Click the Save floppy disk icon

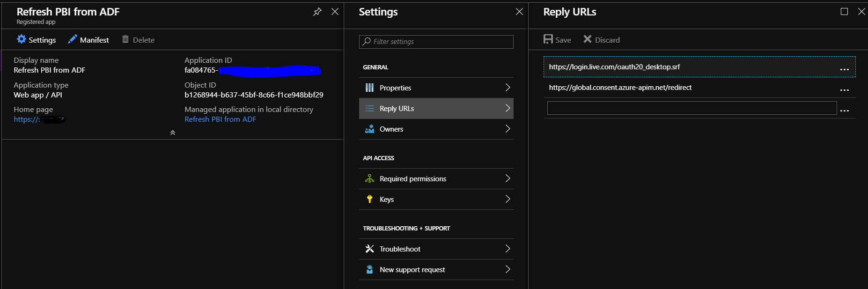pos(548,39)
